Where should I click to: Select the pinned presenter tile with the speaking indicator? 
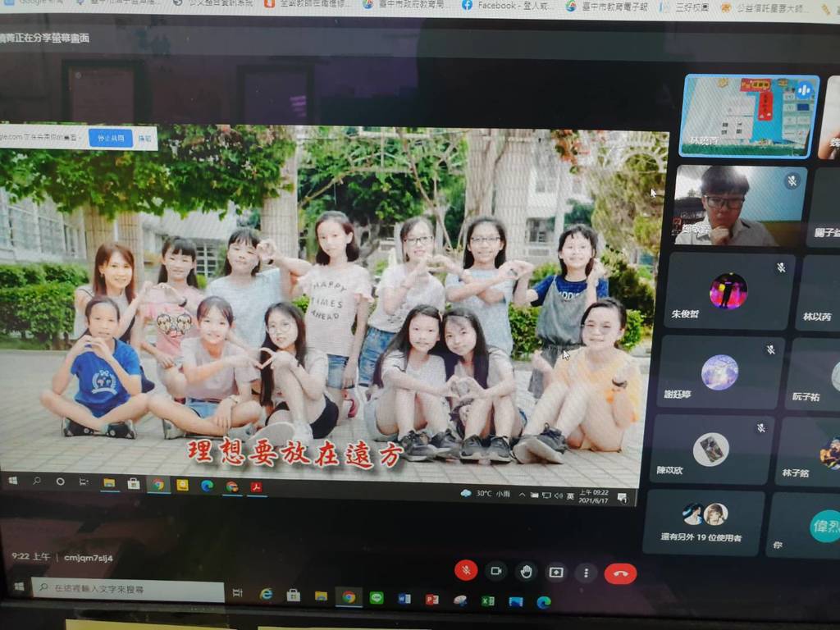point(748,116)
